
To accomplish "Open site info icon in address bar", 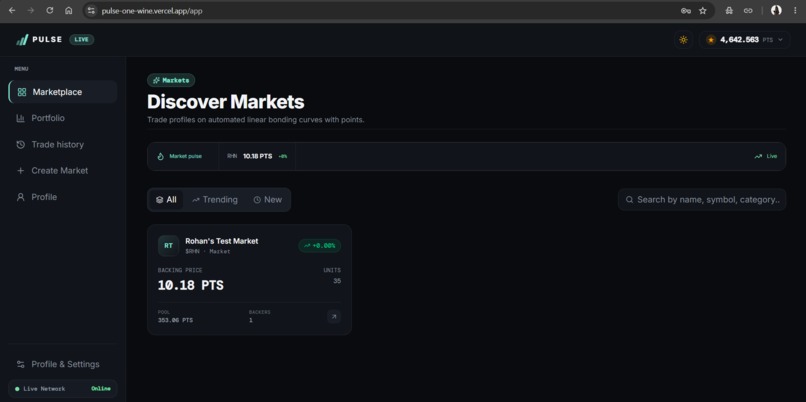I will click(91, 10).
